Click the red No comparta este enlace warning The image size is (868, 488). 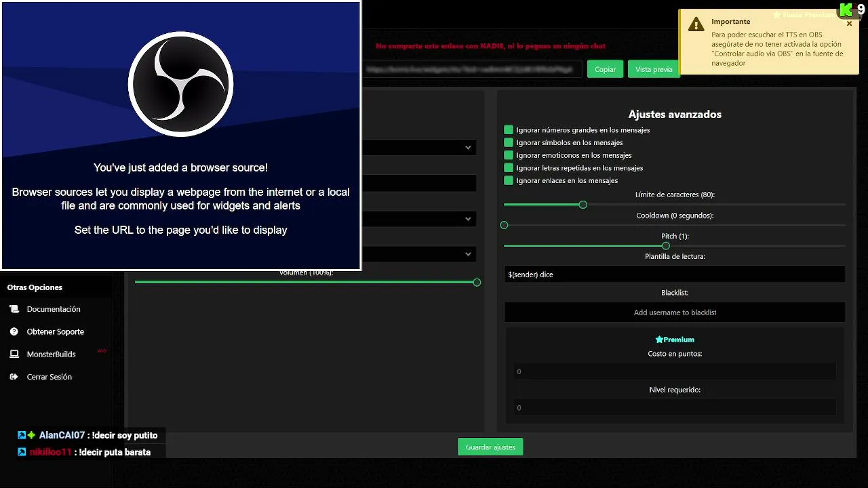491,46
